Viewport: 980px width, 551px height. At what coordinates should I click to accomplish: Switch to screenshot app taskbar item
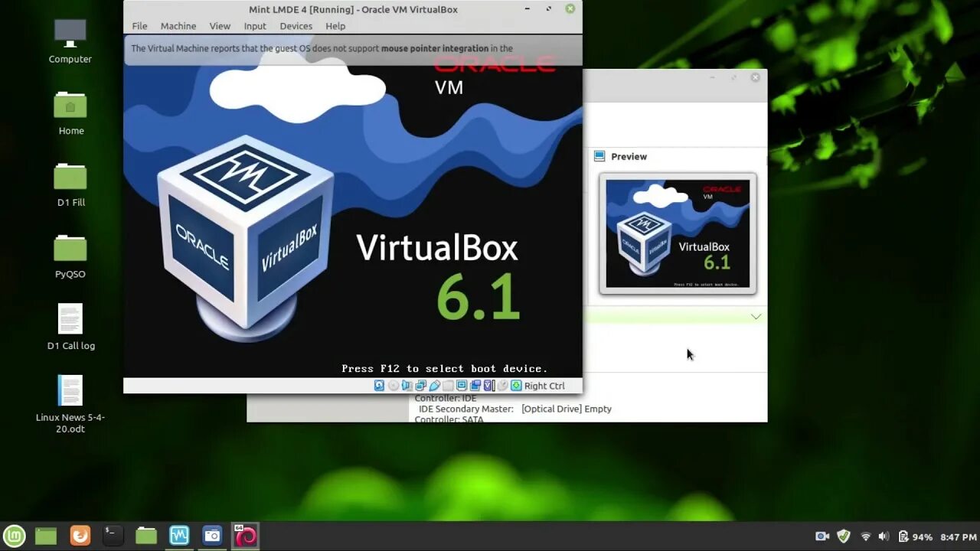point(212,536)
